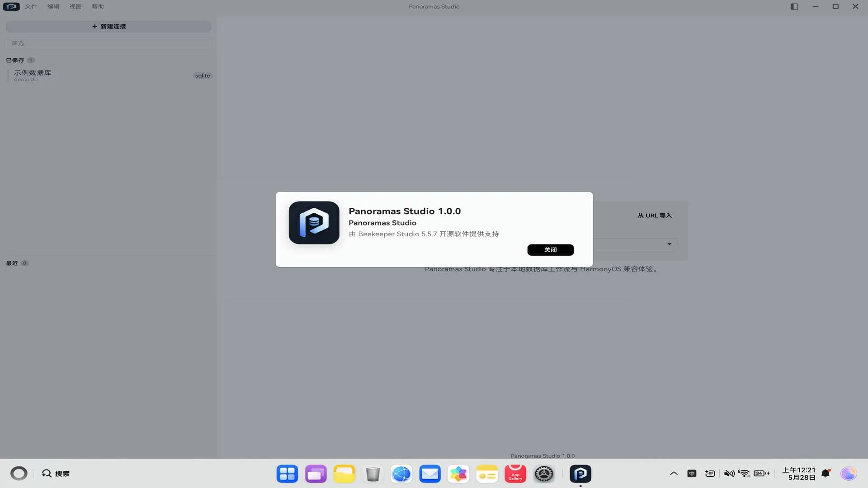Open App Gallery in dock
Viewport: 868px width, 488px height.
(515, 474)
